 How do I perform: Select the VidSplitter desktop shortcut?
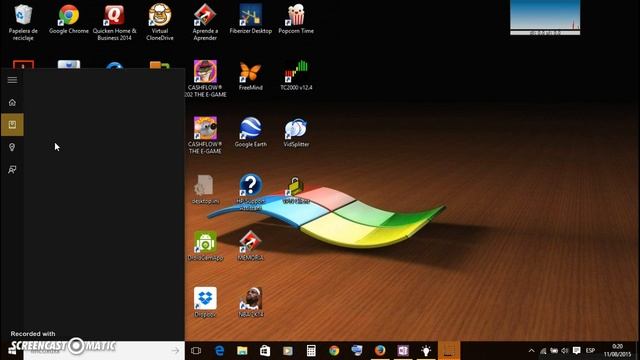[x=296, y=132]
